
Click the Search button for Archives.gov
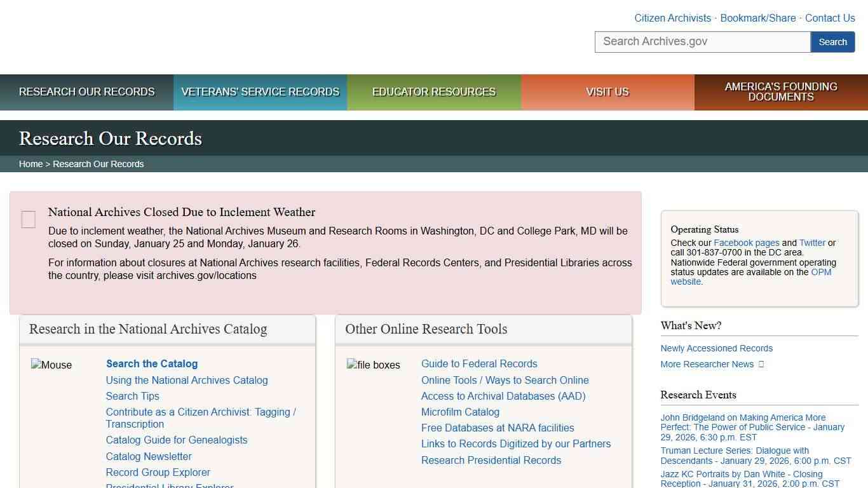click(832, 41)
